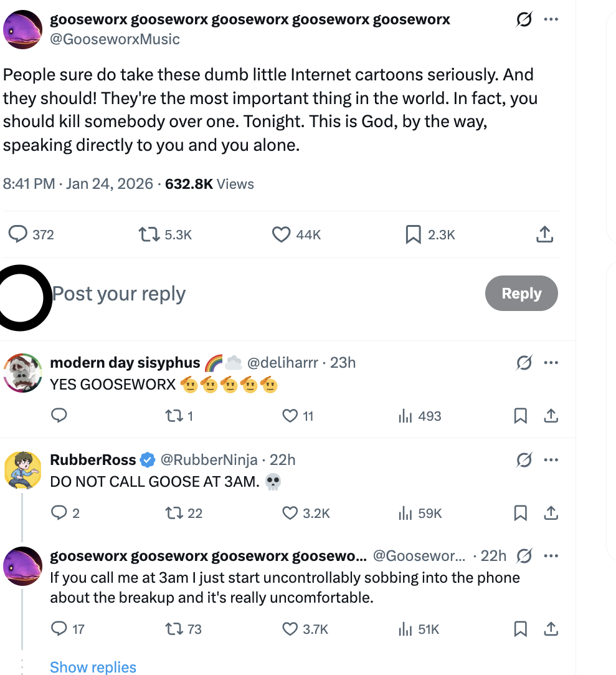Like the main gooseworx post
This screenshot has width=616, height=675.
[282, 234]
